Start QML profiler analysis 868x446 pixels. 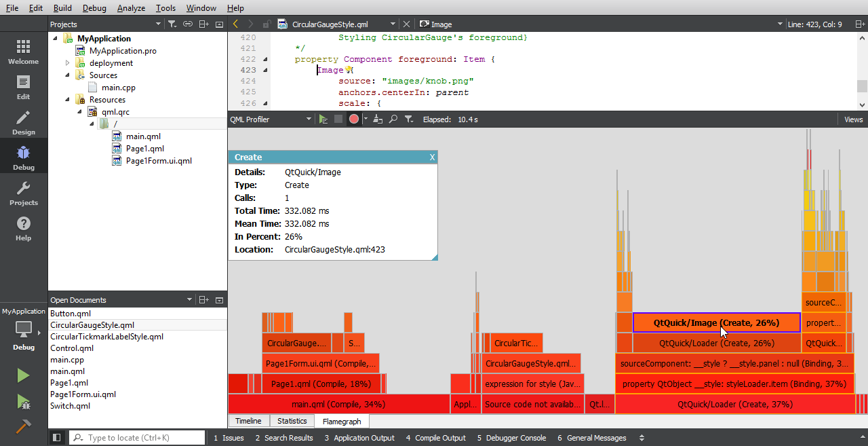[323, 119]
